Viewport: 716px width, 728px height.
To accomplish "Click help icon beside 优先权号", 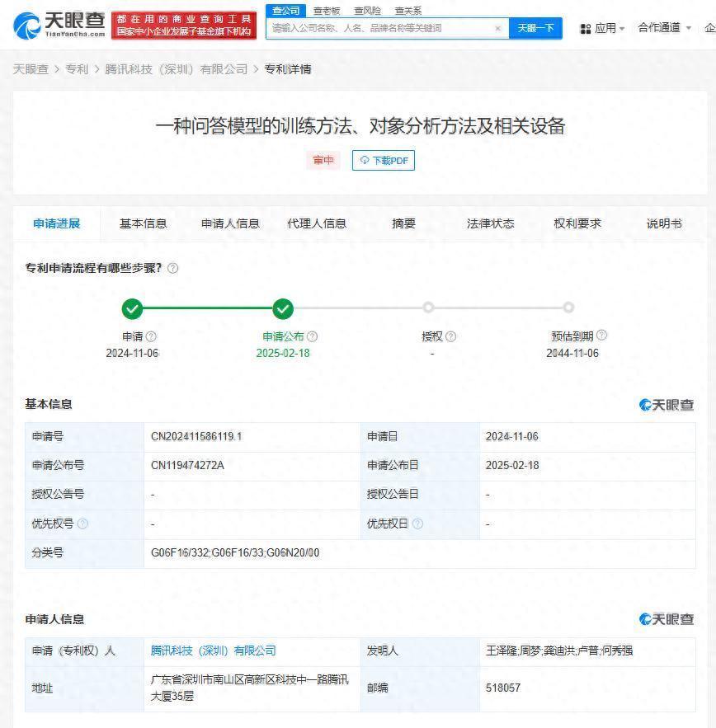I will click(82, 524).
